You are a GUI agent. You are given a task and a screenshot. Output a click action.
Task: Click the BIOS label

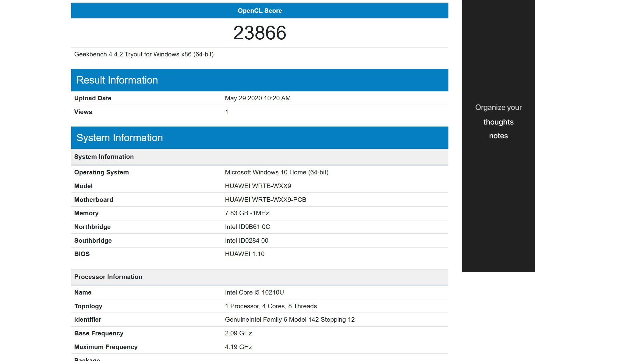82,254
